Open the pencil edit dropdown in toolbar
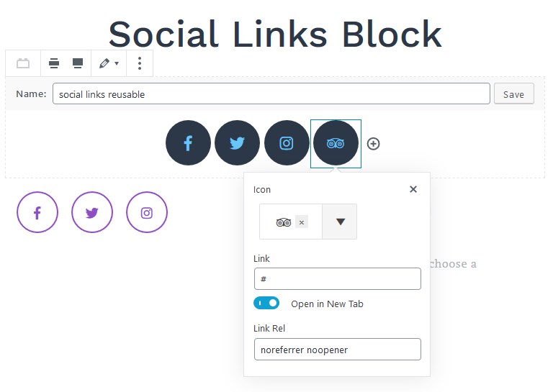Image resolution: width=553 pixels, height=392 pixels. point(109,63)
